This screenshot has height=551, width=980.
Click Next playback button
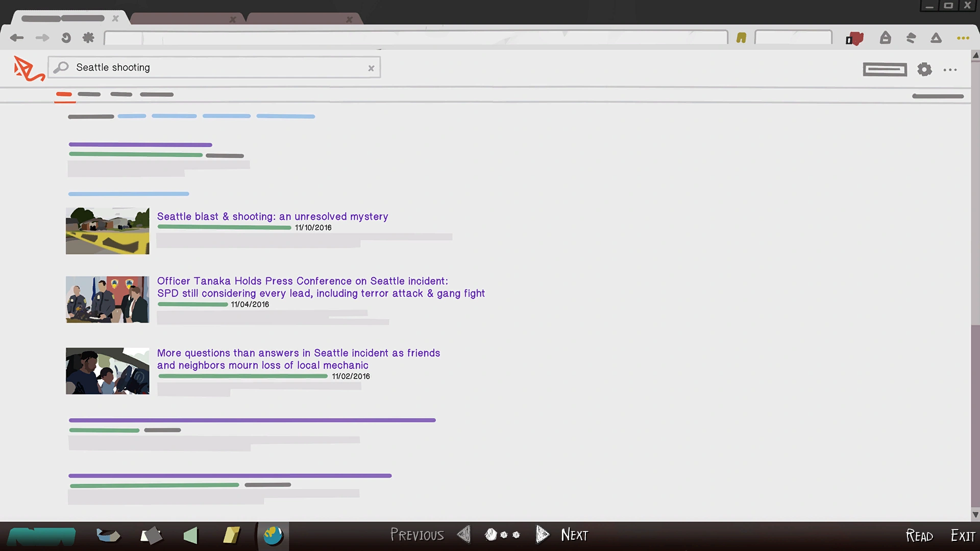tap(574, 535)
